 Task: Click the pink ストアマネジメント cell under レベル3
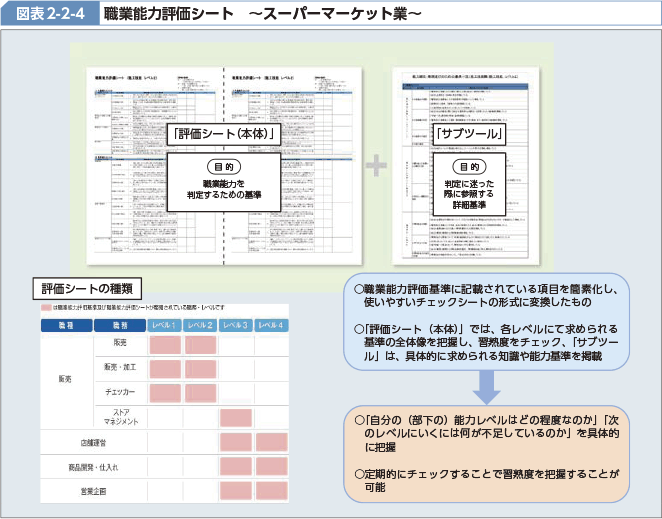click(x=236, y=417)
